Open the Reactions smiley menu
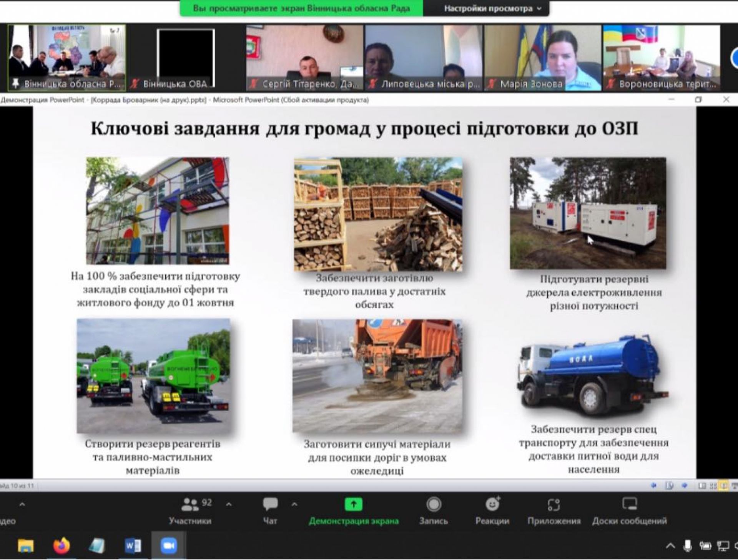Screen dimensions: 738x560 [492, 504]
